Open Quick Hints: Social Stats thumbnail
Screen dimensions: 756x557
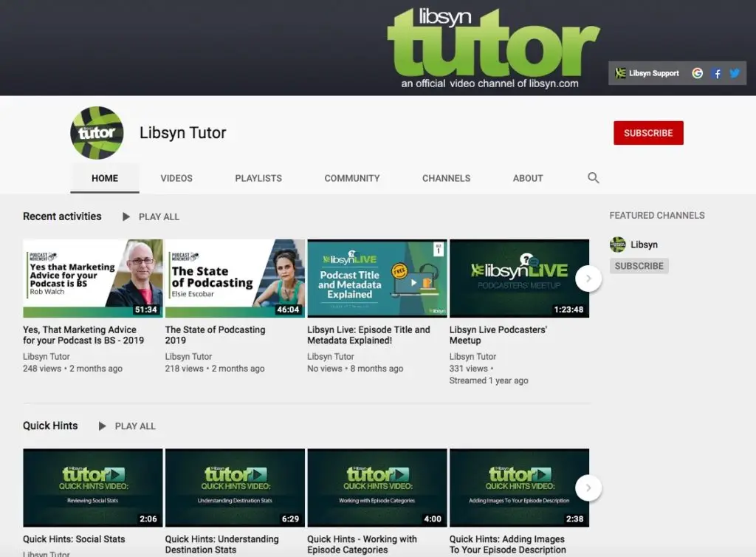coord(92,488)
